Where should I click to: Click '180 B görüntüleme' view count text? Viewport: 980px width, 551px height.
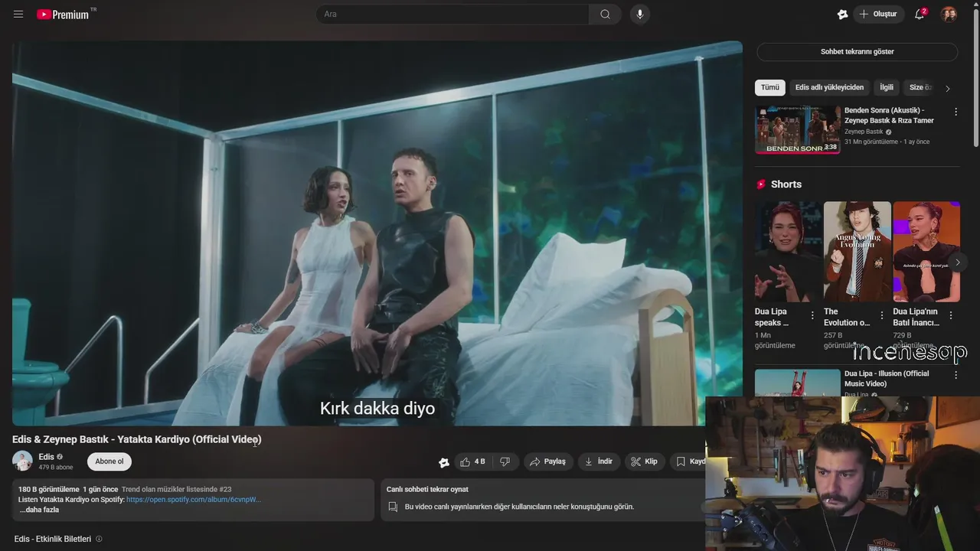[48, 489]
